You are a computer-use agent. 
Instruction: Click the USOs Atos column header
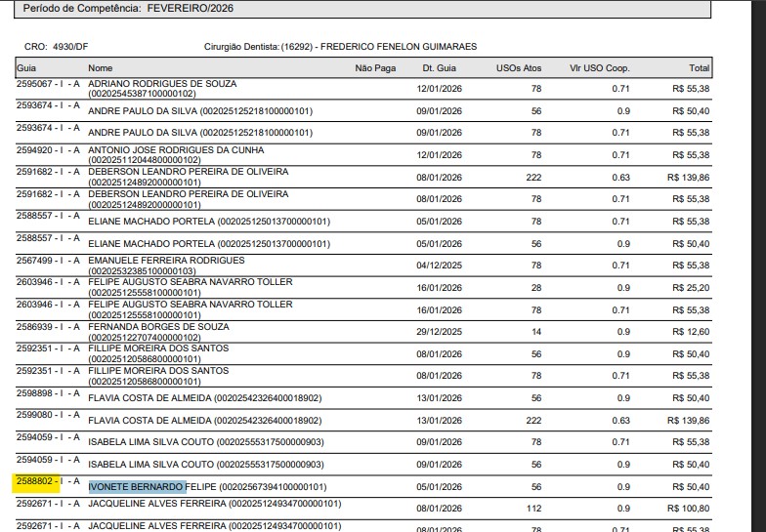[519, 68]
